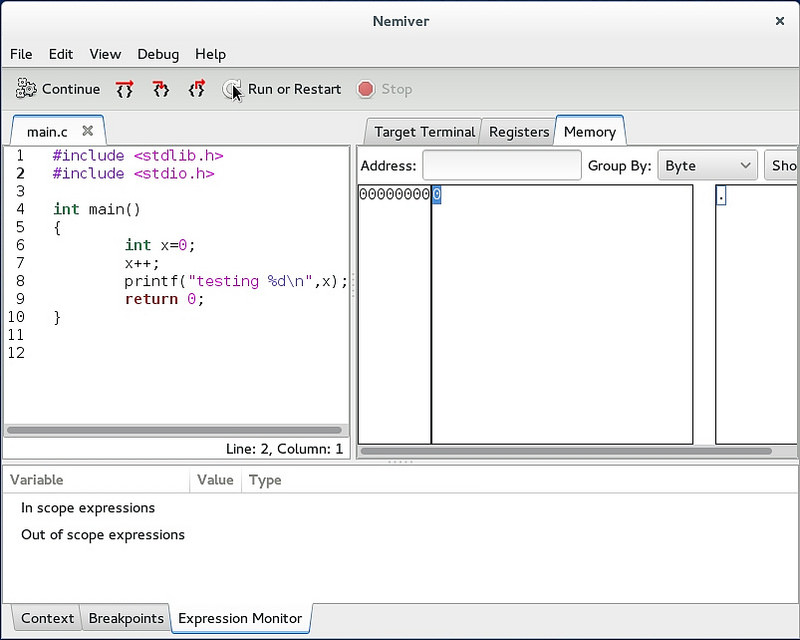The image size is (800, 640).
Task: Open the Group By Byte dropdown
Action: 706,166
